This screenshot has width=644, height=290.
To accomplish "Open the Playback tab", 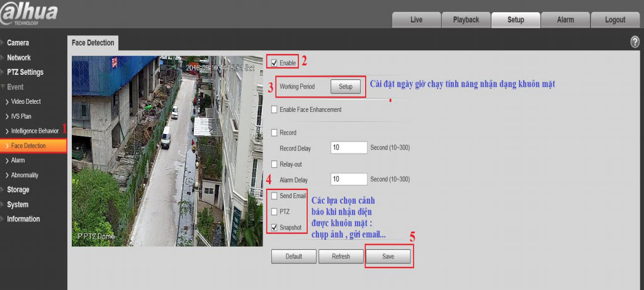I will point(466,20).
